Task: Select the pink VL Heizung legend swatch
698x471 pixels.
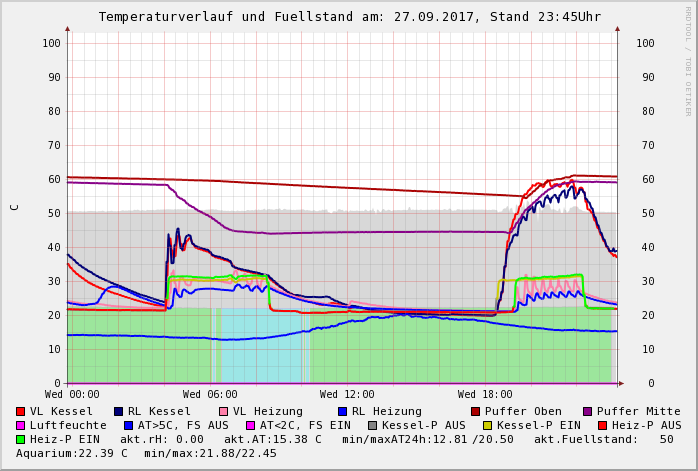Action: pyautogui.click(x=223, y=411)
